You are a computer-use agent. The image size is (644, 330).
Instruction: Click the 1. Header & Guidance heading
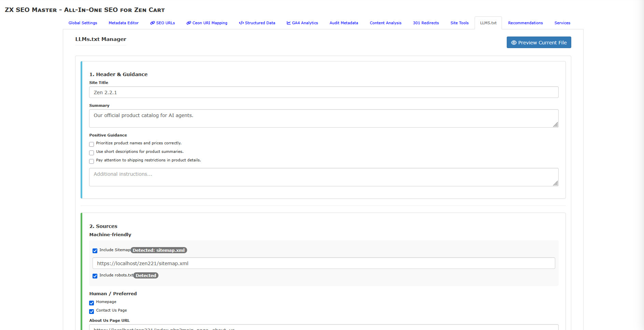pyautogui.click(x=118, y=74)
